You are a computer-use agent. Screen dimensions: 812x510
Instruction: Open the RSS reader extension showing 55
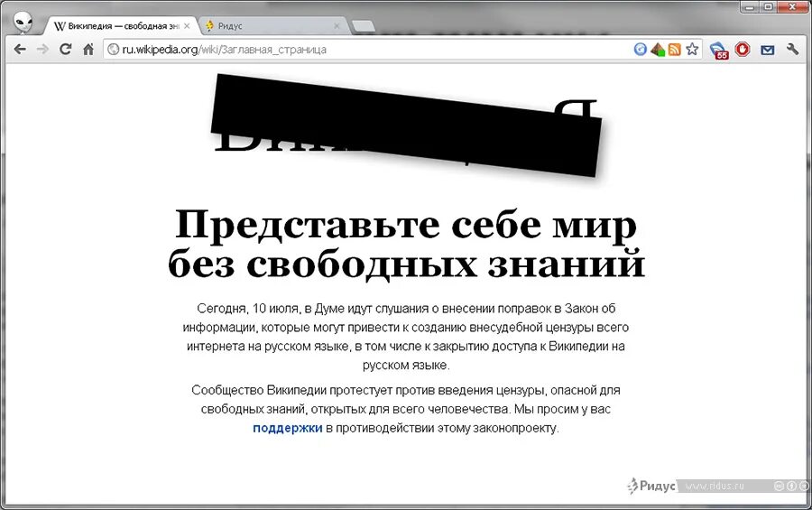(719, 51)
